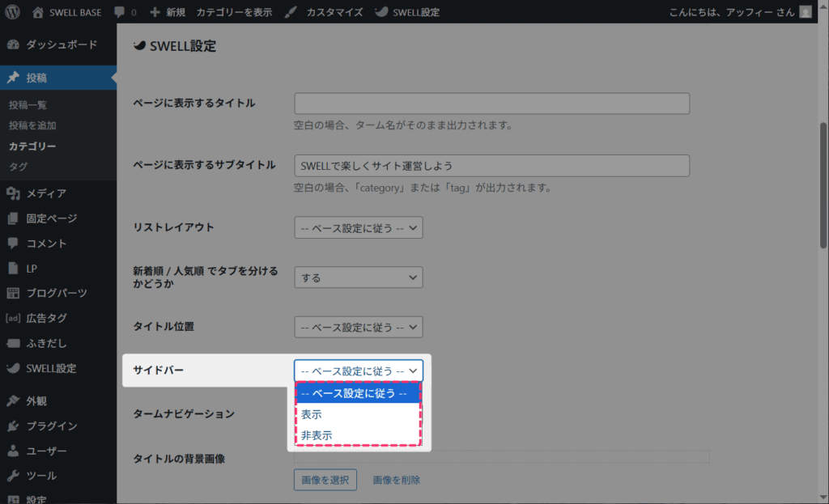This screenshot has height=504, width=829.
Task: Open the 新着順/人気順 タブ dropdown showing する
Action: coord(359,277)
